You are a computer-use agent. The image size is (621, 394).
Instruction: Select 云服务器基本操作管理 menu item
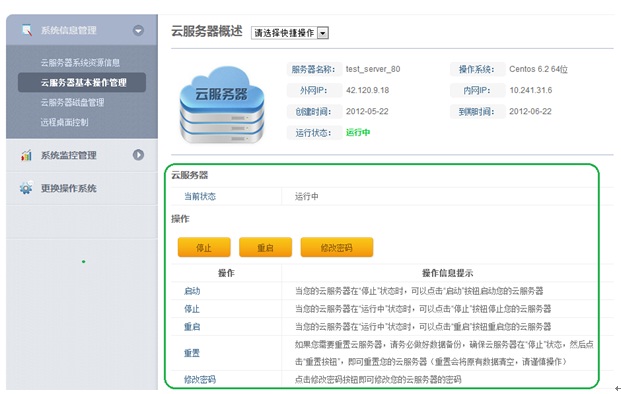pos(82,82)
